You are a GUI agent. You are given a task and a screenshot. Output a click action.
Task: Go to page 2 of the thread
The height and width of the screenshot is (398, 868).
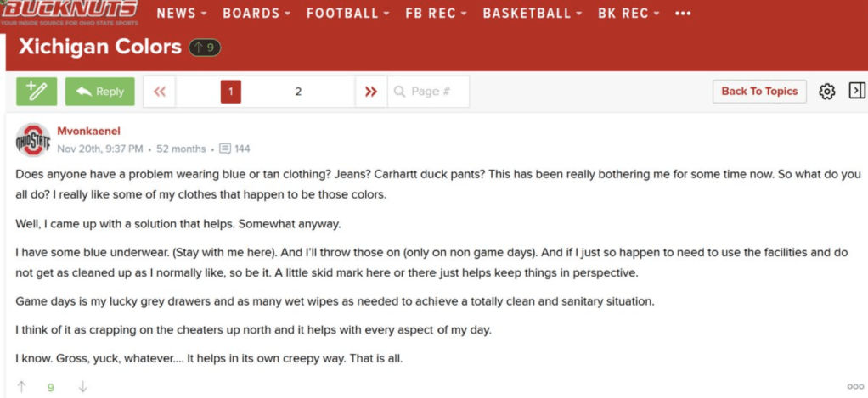298,92
